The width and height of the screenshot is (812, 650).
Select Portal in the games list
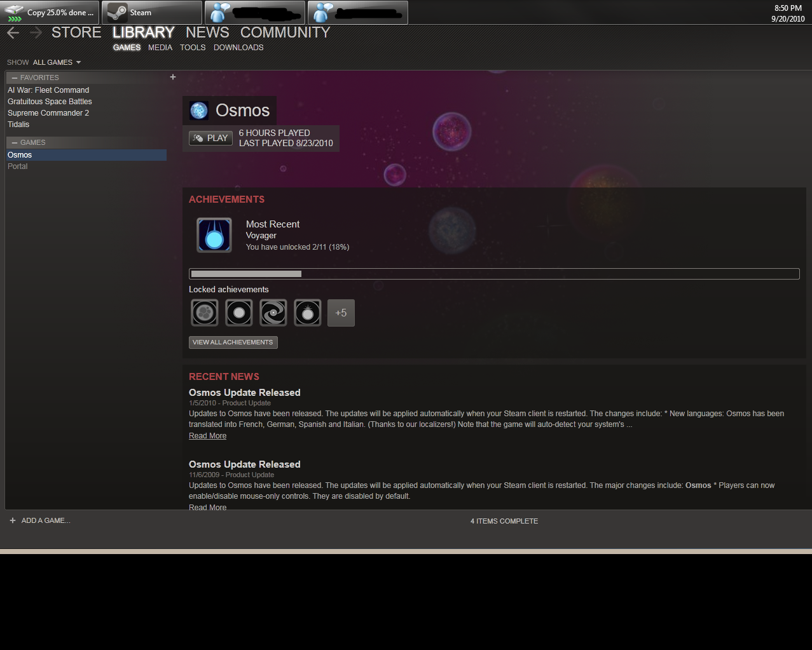point(18,166)
